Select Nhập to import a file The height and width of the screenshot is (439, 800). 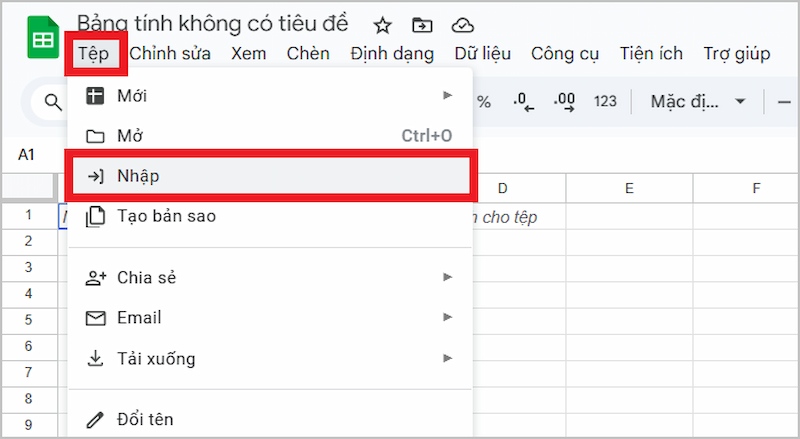[270, 176]
